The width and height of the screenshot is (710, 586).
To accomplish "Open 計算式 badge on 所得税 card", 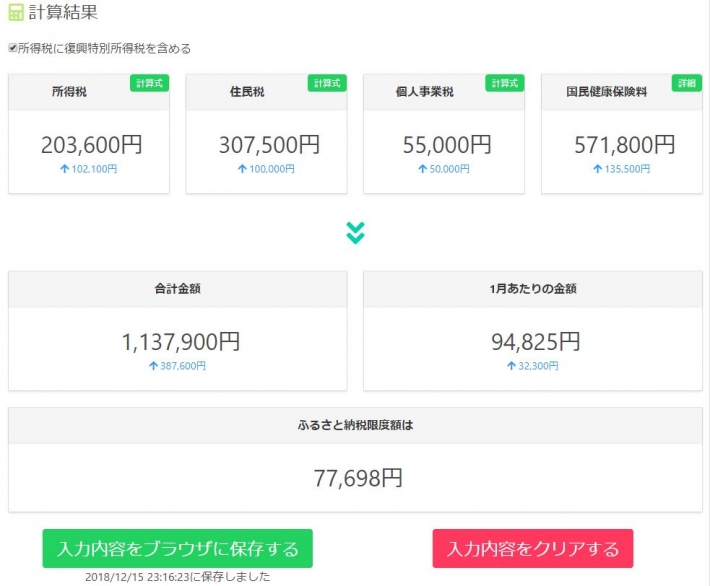I will [x=149, y=83].
